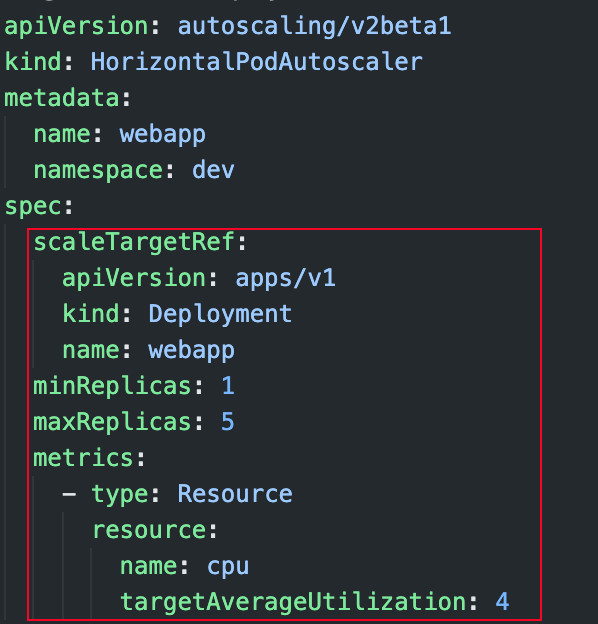Screen dimensions: 598x624
Task: Select the apps/v1 value
Action: [x=286, y=278]
